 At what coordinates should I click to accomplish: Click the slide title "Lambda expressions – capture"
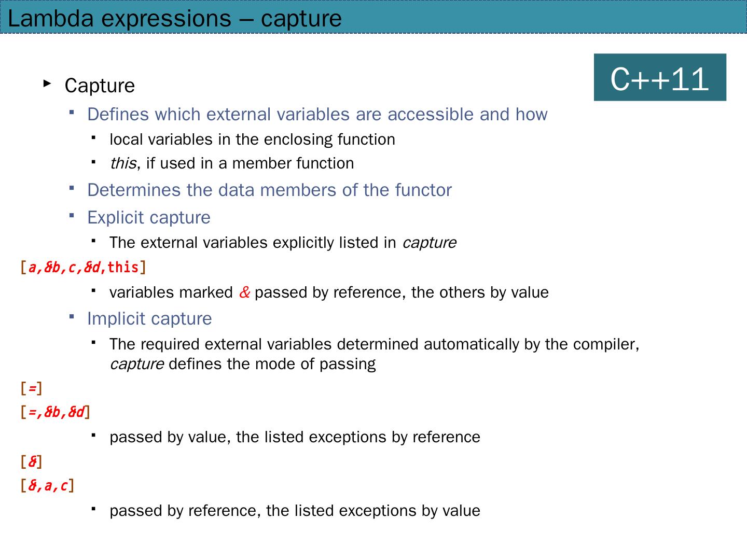click(x=175, y=19)
